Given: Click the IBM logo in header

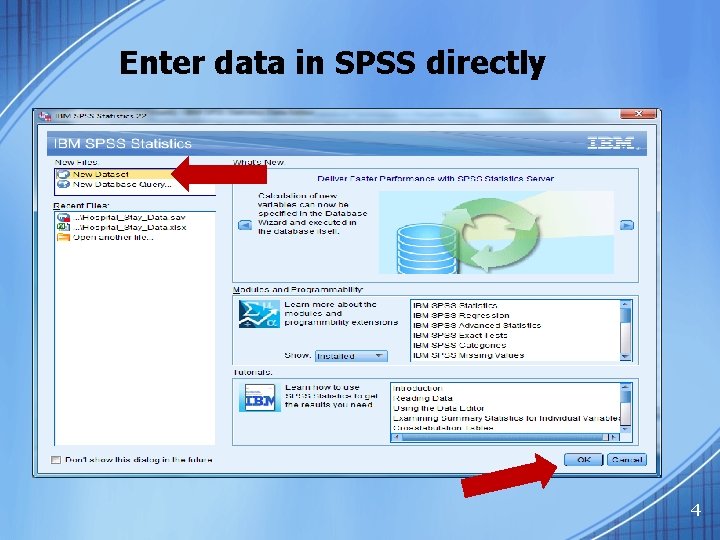Looking at the screenshot, I should (x=613, y=143).
